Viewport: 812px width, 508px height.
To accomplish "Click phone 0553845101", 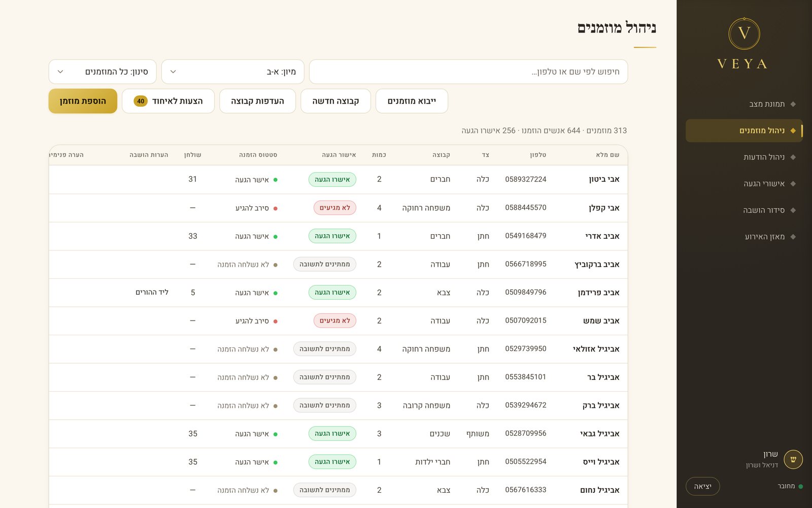I will click(526, 377).
